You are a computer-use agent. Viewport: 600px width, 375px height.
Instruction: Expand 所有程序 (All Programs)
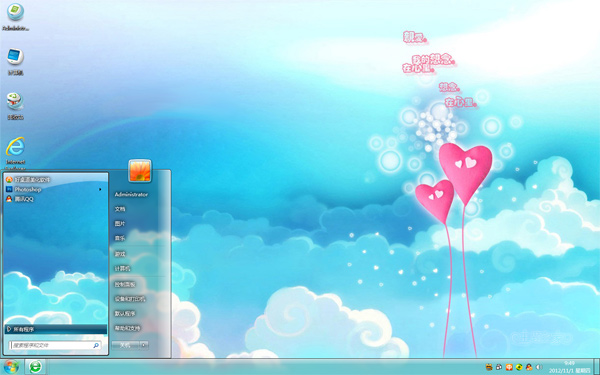point(56,329)
